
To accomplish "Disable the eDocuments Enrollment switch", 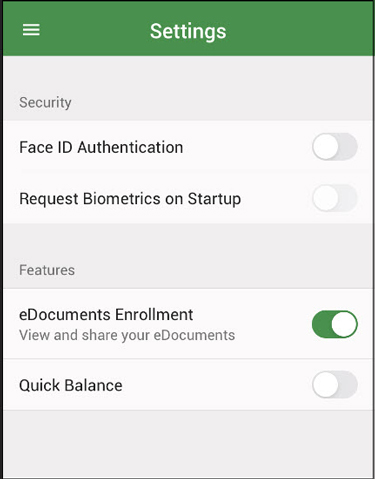I will tap(335, 324).
